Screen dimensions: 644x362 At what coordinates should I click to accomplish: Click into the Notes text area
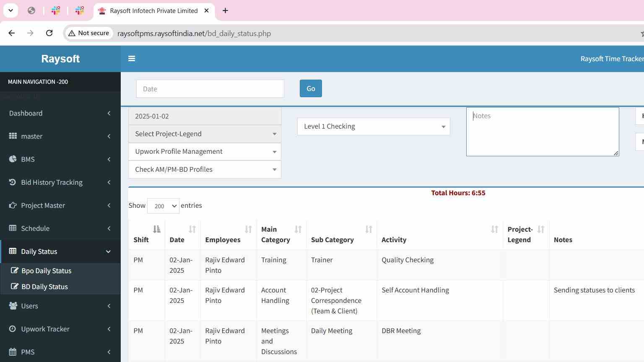coord(542,132)
